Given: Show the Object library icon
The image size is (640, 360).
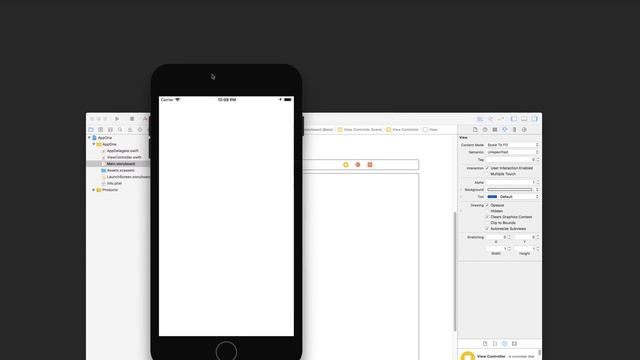Looking at the screenshot, I should [x=504, y=344].
